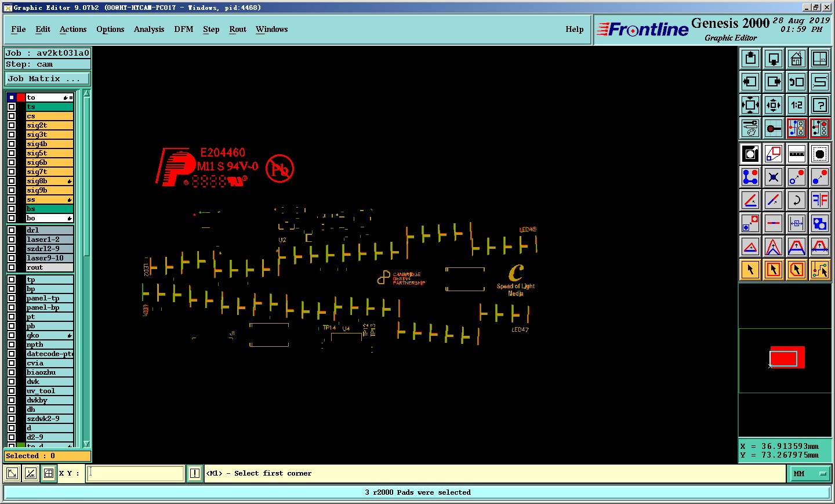The width and height of the screenshot is (835, 504).
Task: Toggle the sig5t layer checkbox
Action: click(x=12, y=153)
